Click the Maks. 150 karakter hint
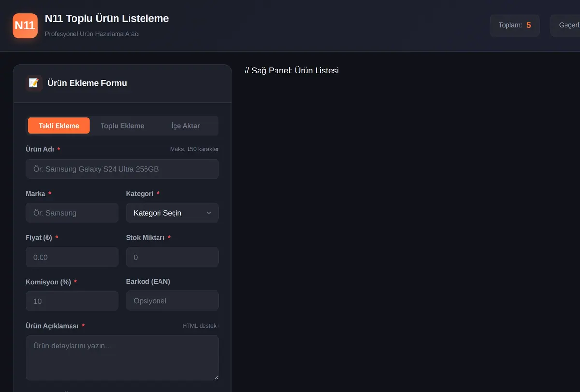The height and width of the screenshot is (392, 580). pos(194,149)
